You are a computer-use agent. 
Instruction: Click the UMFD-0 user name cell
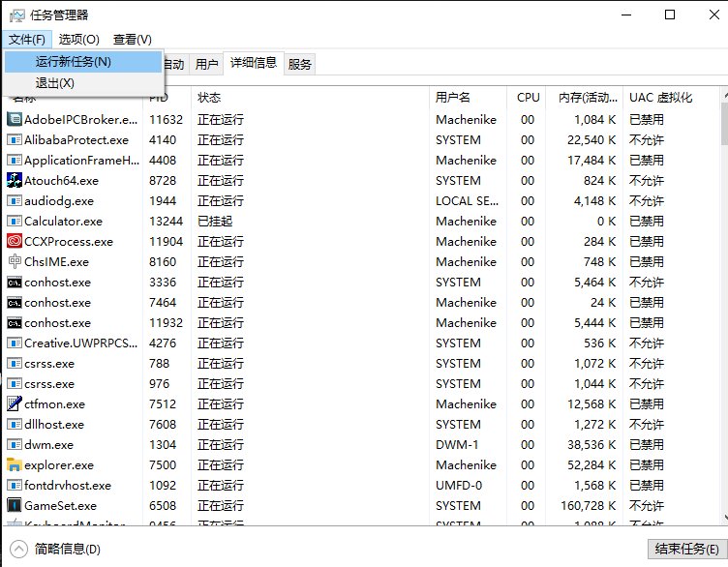click(459, 486)
